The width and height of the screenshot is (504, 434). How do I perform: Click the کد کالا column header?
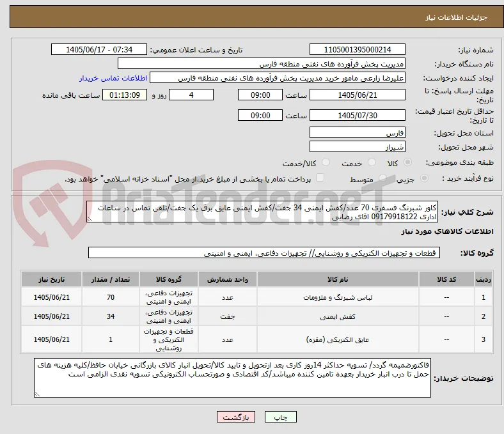click(446, 279)
